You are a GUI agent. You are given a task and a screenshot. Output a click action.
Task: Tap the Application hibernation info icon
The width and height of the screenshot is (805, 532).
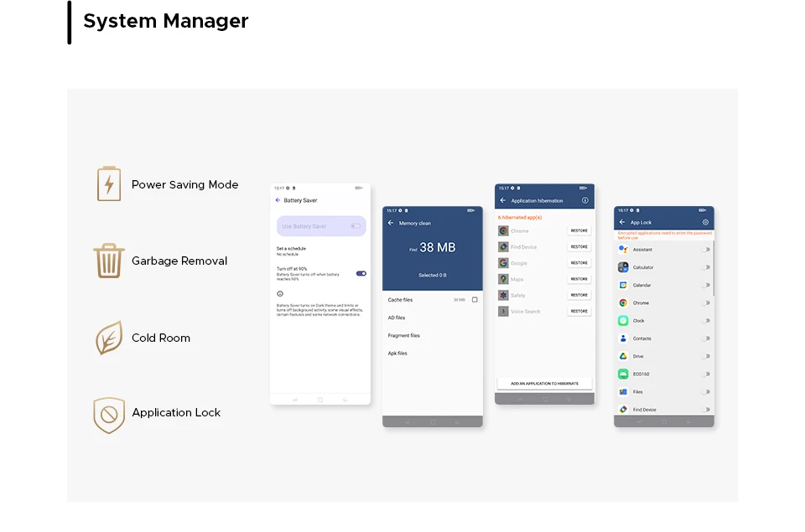[x=585, y=201]
